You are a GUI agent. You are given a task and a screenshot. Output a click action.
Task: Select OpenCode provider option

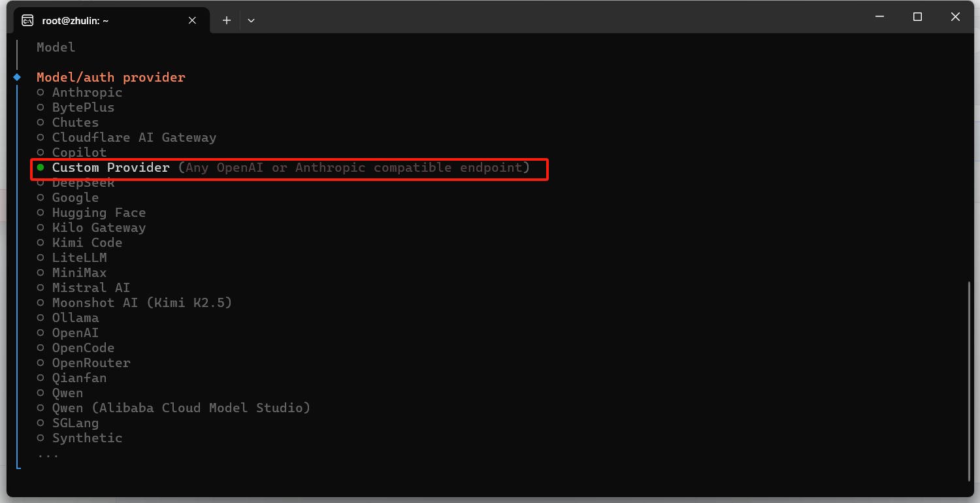[x=76, y=348]
